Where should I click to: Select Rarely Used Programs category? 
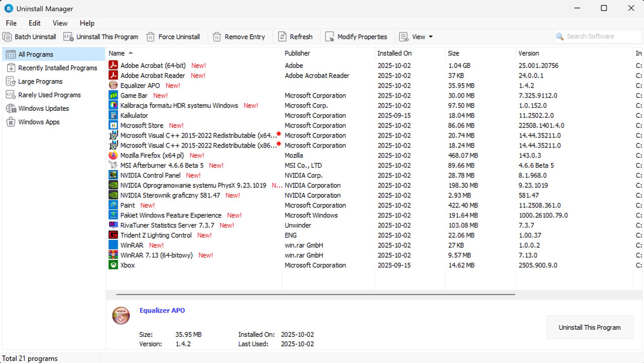(54, 95)
